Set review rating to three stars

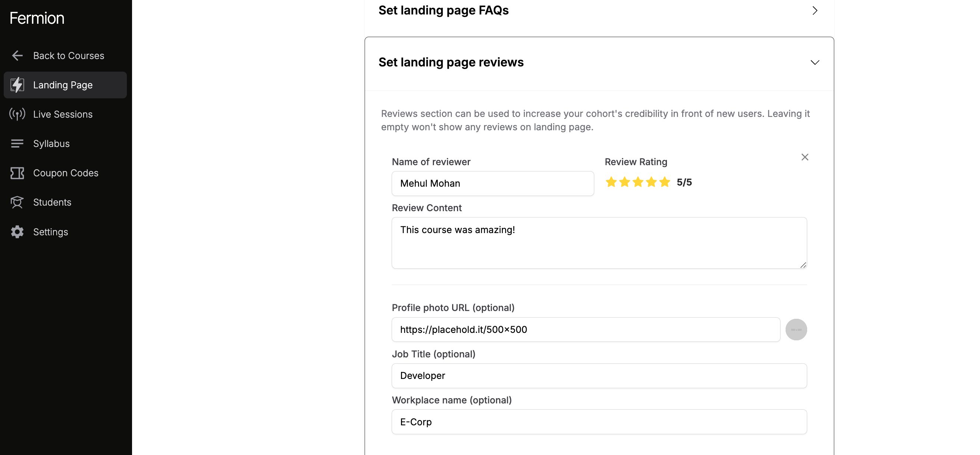tap(638, 182)
